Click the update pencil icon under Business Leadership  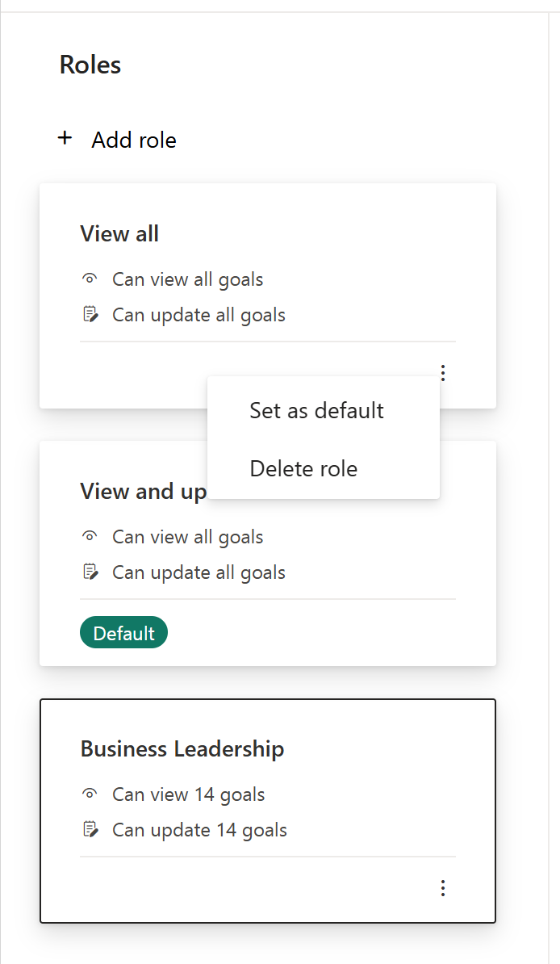[90, 828]
